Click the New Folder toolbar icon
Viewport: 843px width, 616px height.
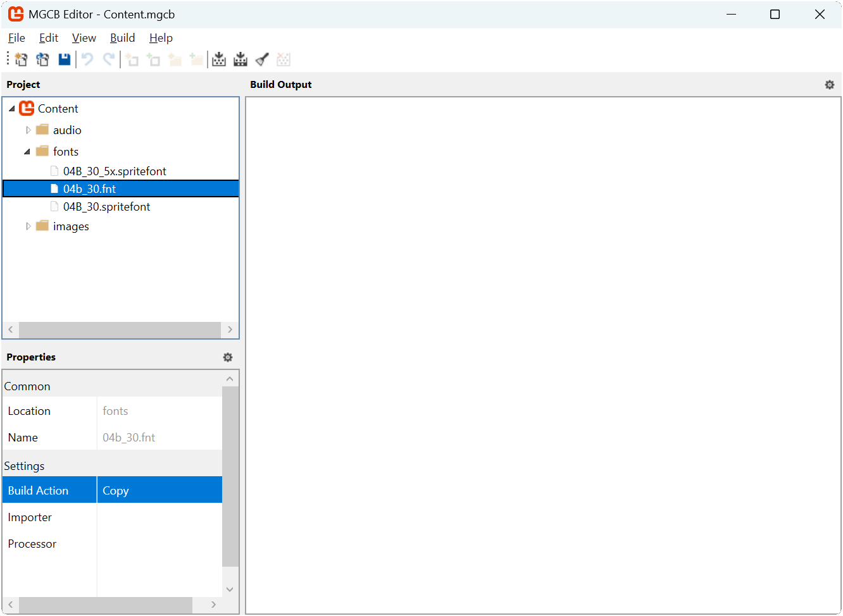175,59
